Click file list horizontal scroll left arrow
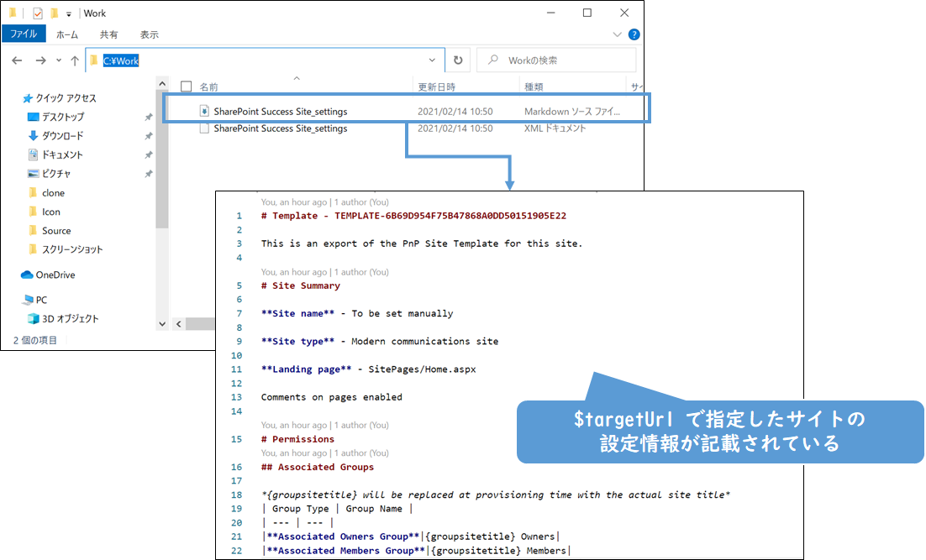The height and width of the screenshot is (560, 926). point(178,324)
